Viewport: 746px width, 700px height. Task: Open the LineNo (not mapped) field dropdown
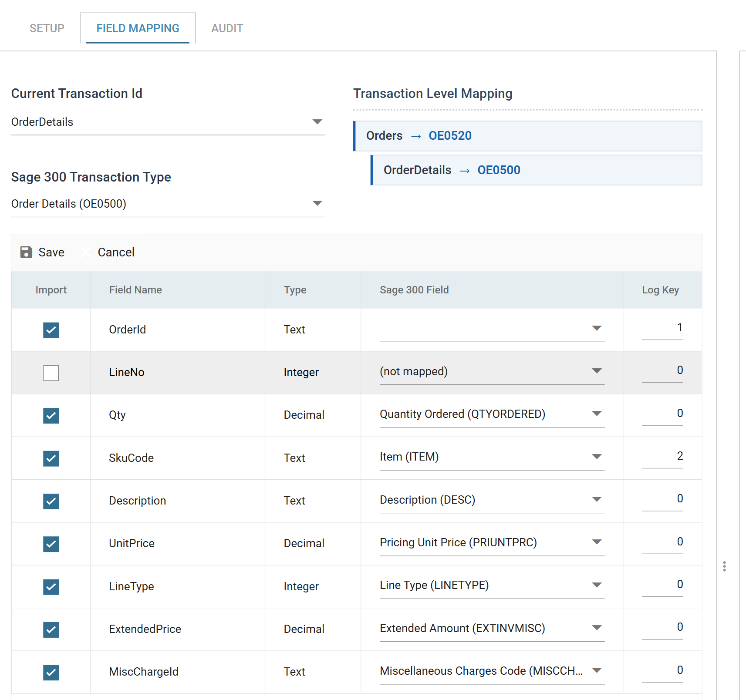tap(492, 371)
